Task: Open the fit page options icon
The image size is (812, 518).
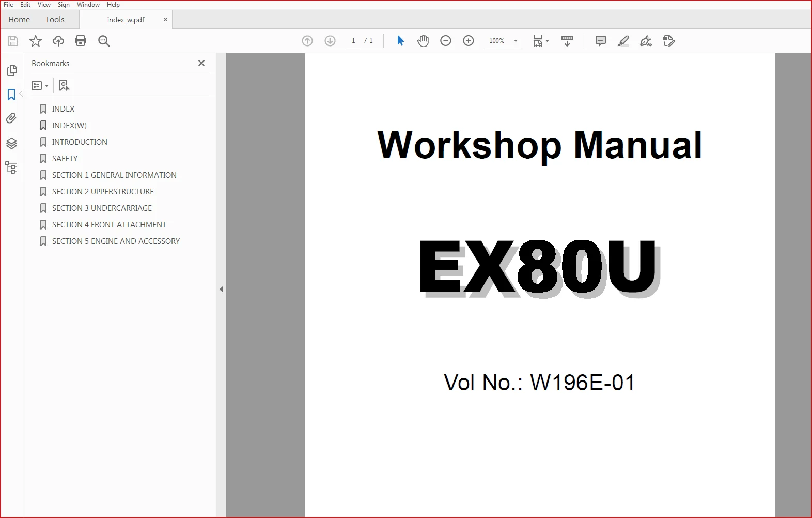Action: tap(540, 41)
